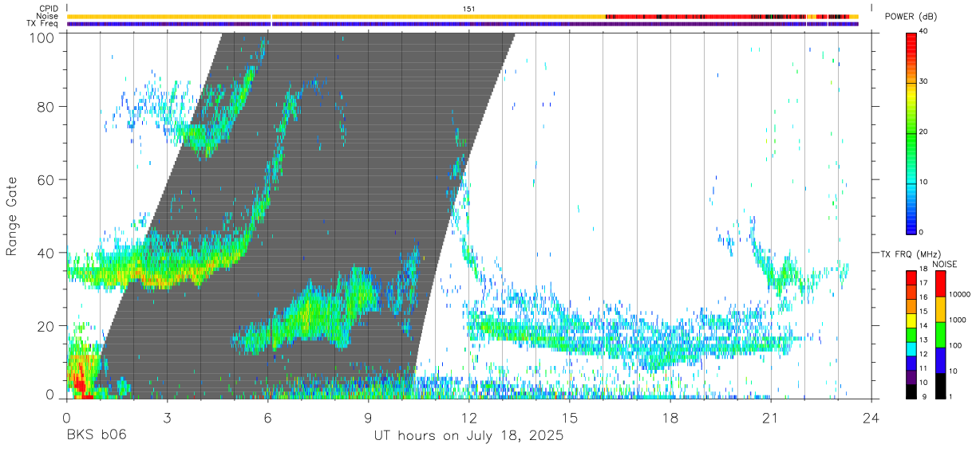The height and width of the screenshot is (452, 980).
Task: Click the POWER (dB) color bar
Action: (x=911, y=132)
